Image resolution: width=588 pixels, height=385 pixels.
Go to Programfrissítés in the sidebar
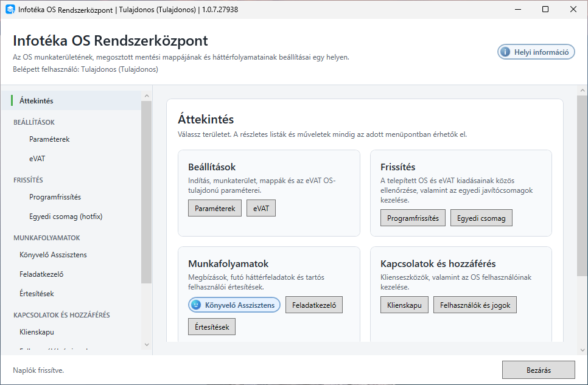coord(71,197)
